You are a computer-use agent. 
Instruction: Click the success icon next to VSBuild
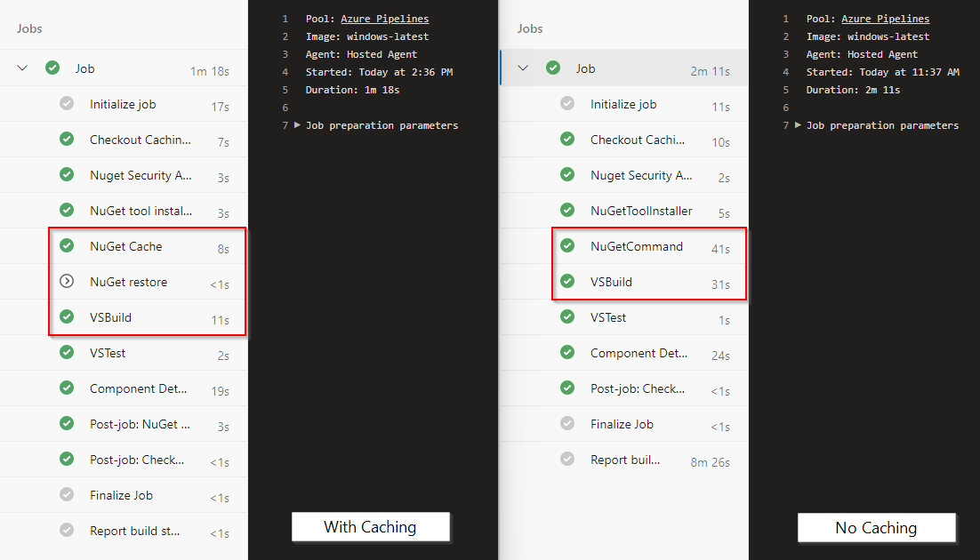67,316
